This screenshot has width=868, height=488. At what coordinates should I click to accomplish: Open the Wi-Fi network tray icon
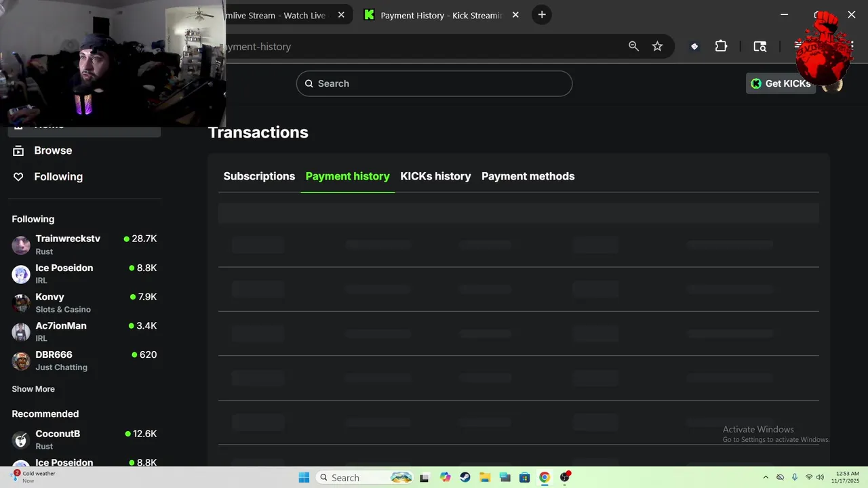coord(809,477)
